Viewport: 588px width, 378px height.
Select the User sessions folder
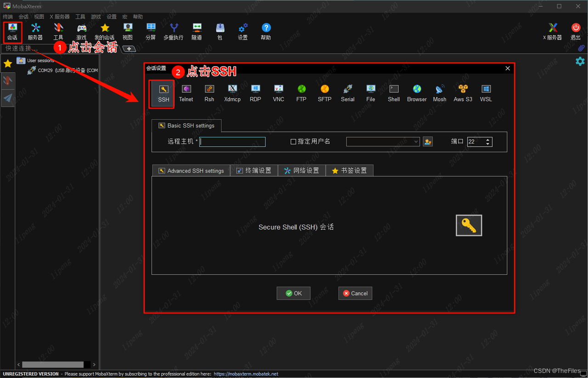[36, 60]
